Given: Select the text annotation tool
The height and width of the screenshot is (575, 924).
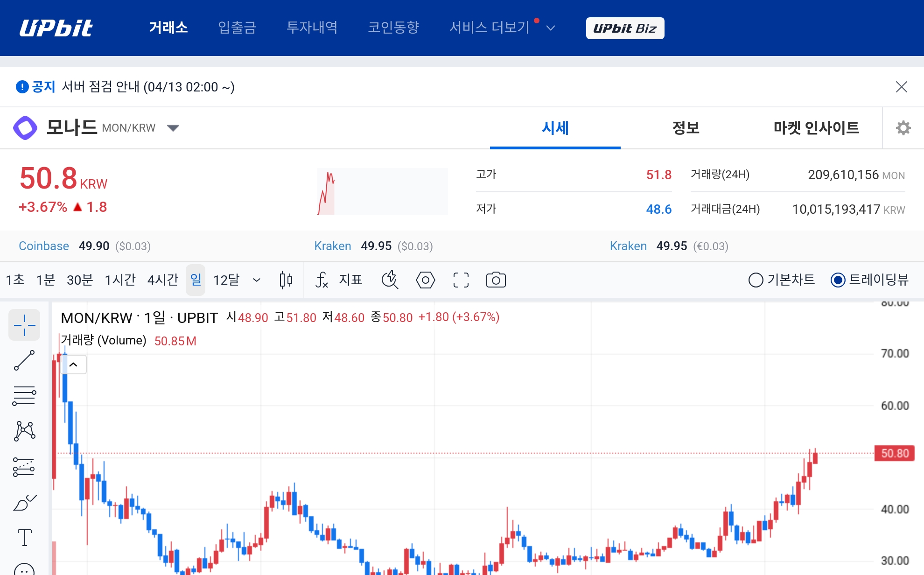Looking at the screenshot, I should (x=24, y=538).
